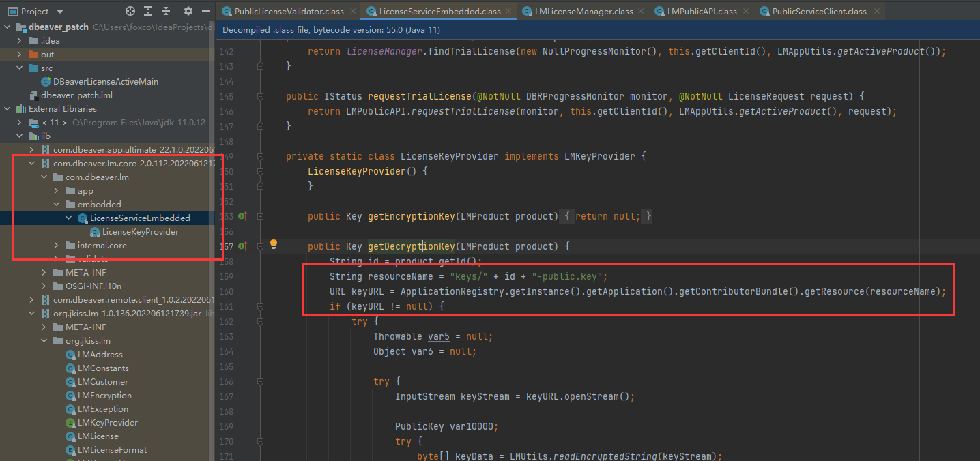Switch to LMLicenseManager.class tab
The image size is (980, 461).
(583, 12)
